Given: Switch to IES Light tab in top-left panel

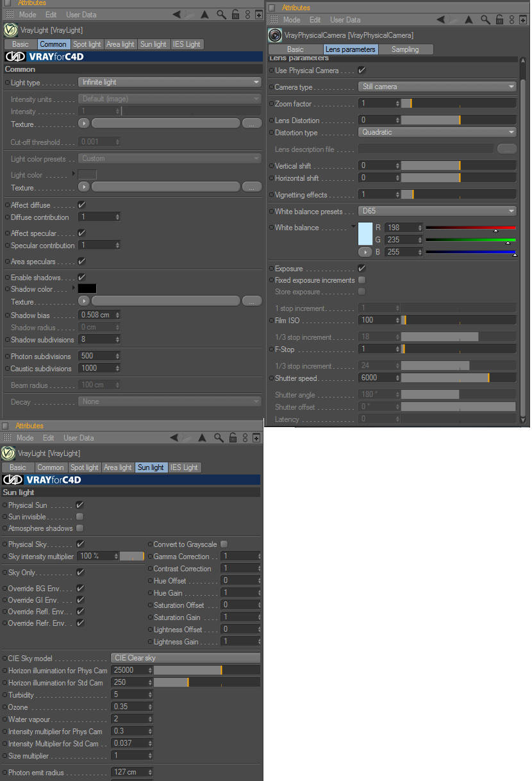Looking at the screenshot, I should coord(187,44).
